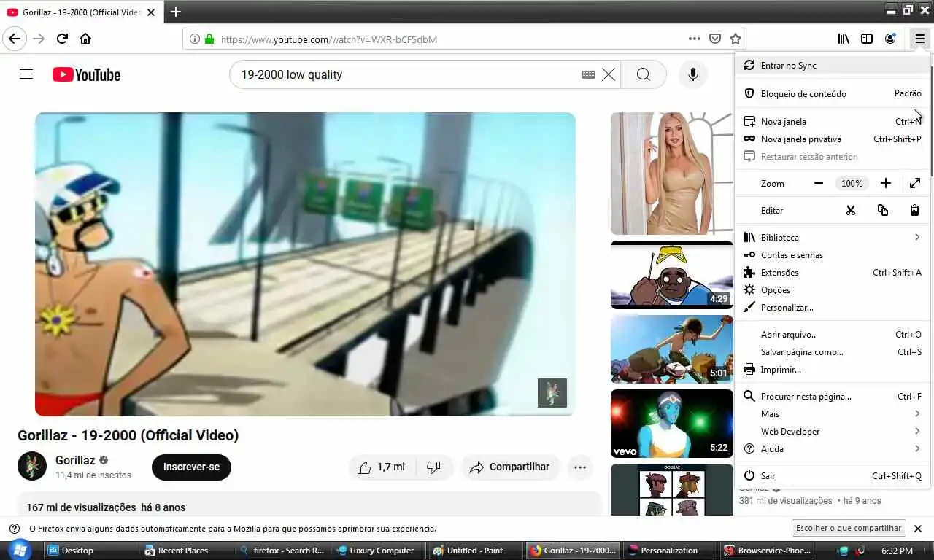This screenshot has width=934, height=560.
Task: Open the Windows Start button
Action: (x=20, y=550)
